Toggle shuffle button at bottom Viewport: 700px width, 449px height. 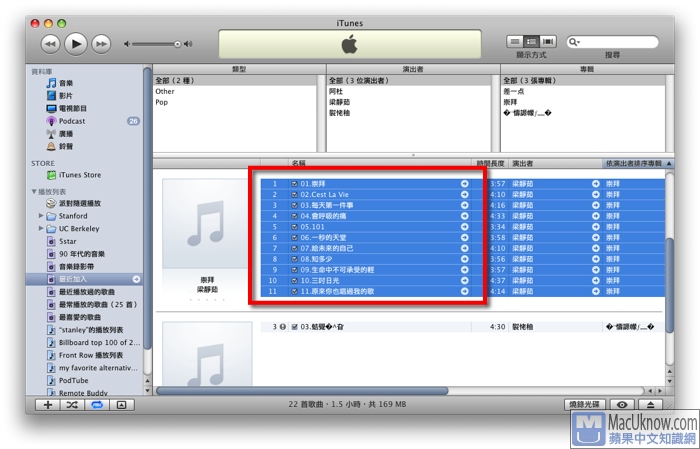tap(72, 405)
